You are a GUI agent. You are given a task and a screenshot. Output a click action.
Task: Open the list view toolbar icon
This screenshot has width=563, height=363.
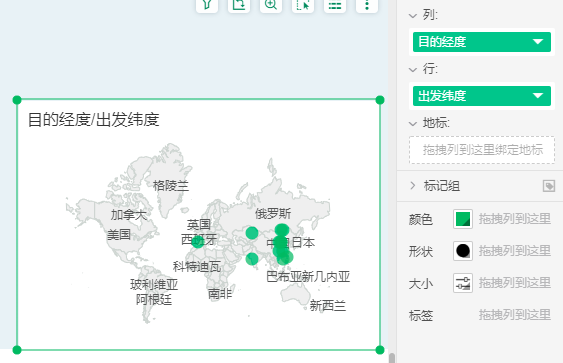click(335, 5)
